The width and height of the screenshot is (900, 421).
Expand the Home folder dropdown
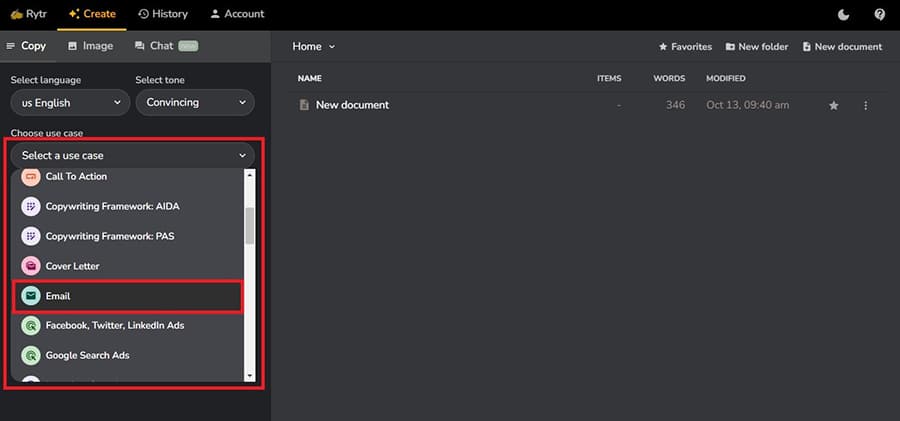pos(313,47)
